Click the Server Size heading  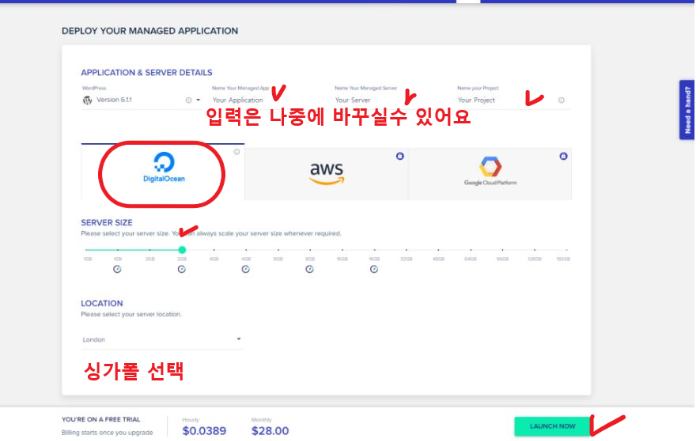point(107,222)
